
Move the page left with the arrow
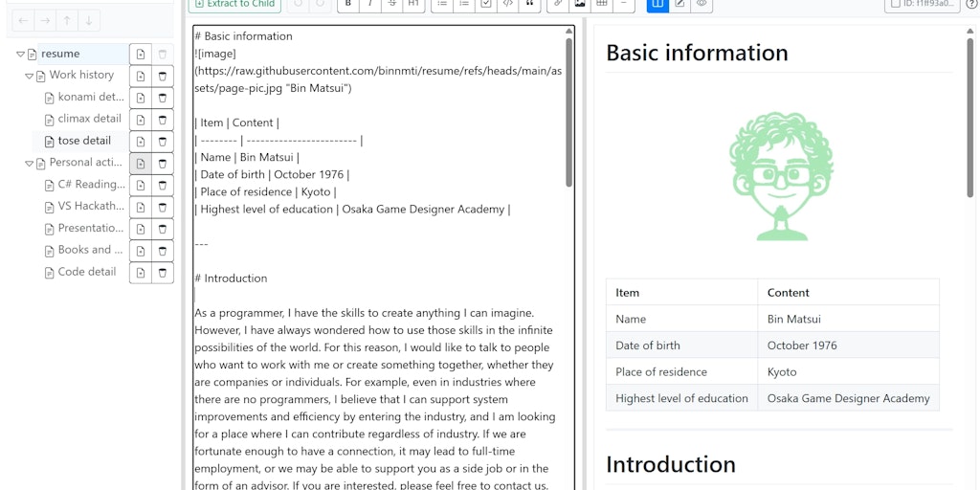[x=23, y=21]
